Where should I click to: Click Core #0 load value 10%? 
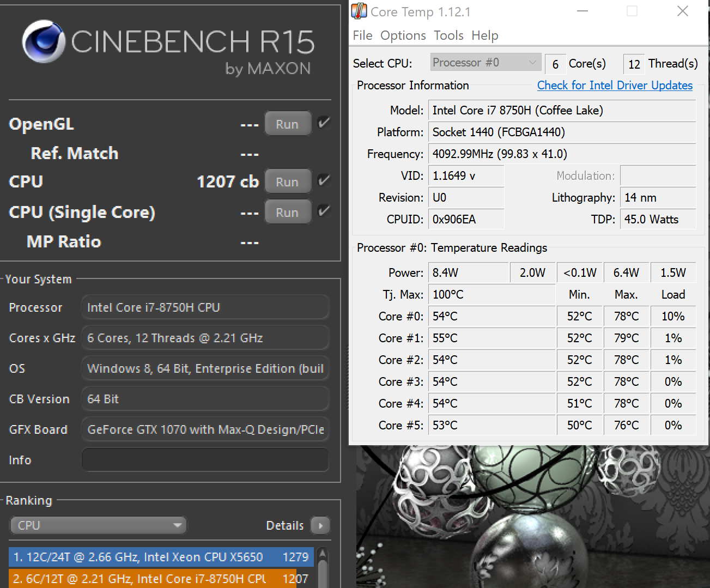pos(673,317)
